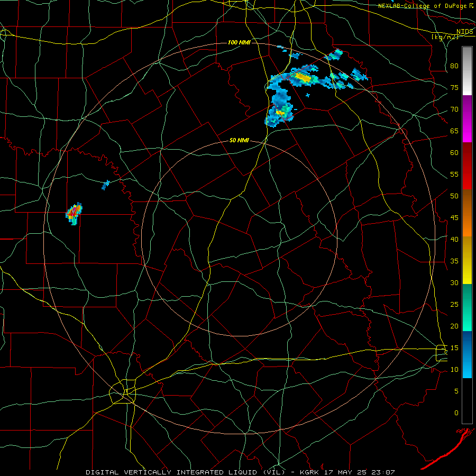This screenshot has width=476, height=476.
Task: Click the 10 value on the color scale
Action: click(454, 370)
